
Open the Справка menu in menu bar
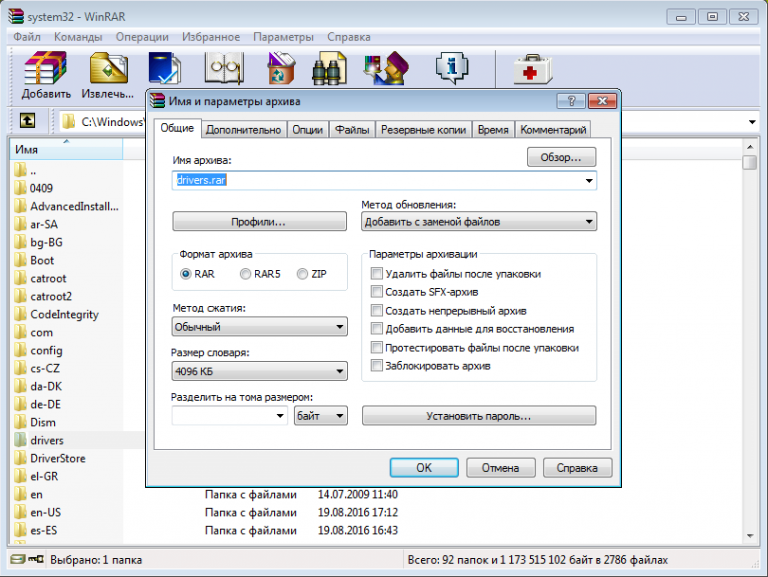pos(349,37)
